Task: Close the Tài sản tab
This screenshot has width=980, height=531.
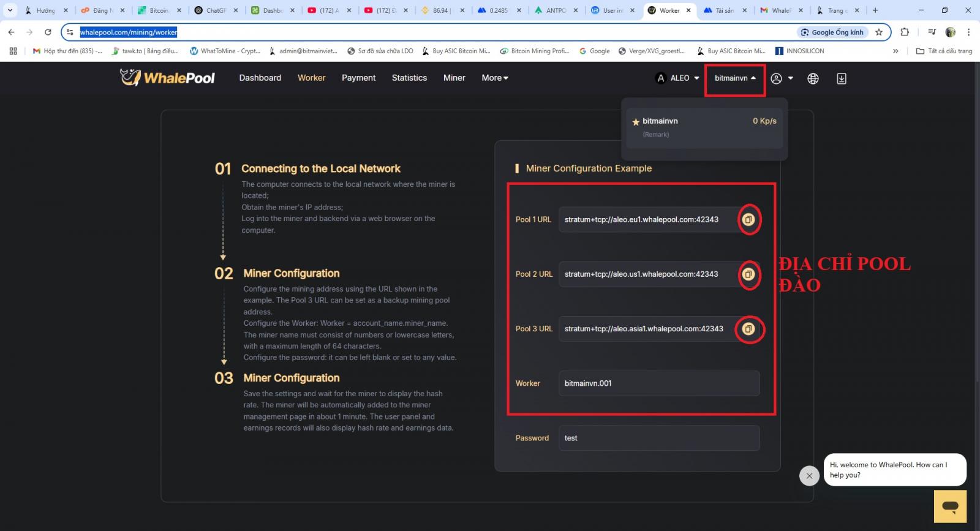Action: point(745,10)
